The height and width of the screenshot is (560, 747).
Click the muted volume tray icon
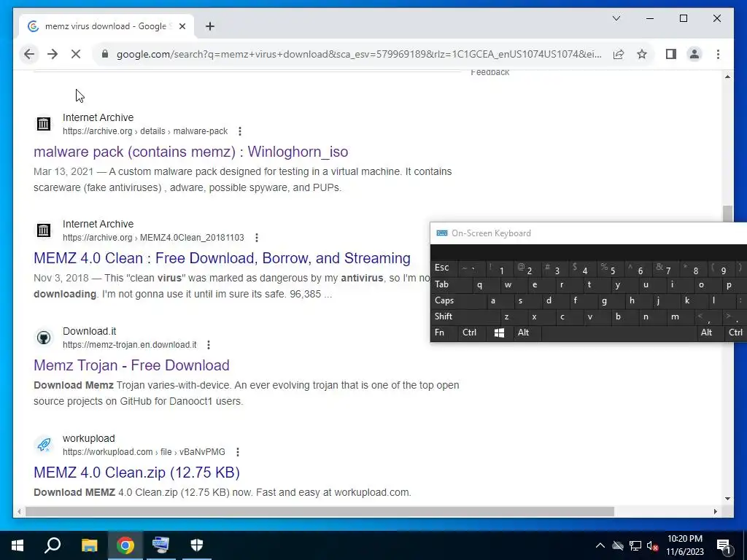click(x=653, y=545)
